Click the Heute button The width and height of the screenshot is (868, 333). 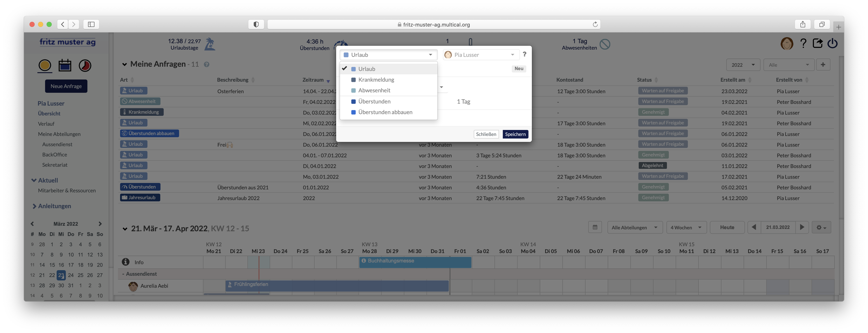click(727, 227)
